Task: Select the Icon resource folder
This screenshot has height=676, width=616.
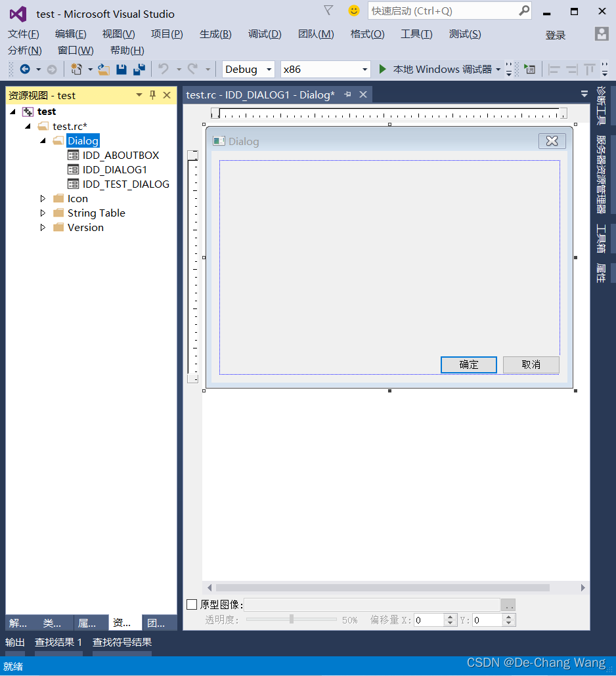Action: [77, 199]
